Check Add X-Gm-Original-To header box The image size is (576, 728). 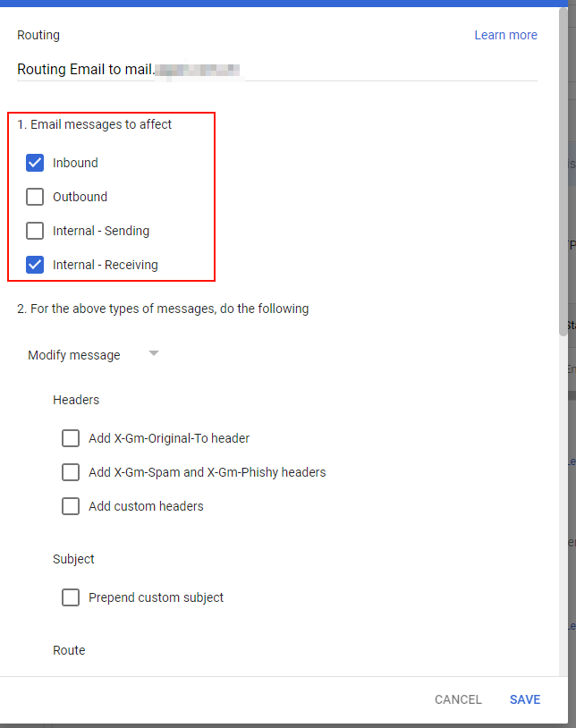[x=71, y=438]
